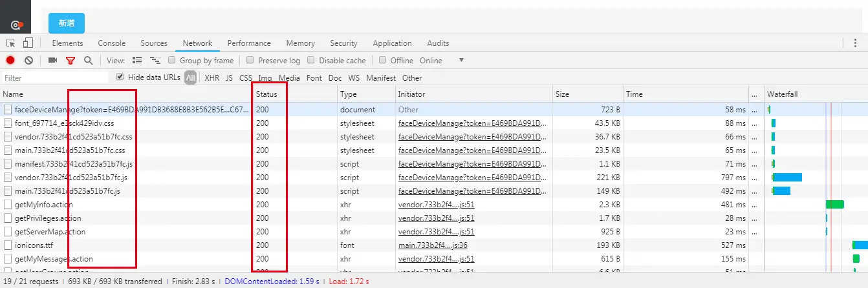868x288 pixels.
Task: Filter requests by Other
Action: pyautogui.click(x=412, y=78)
